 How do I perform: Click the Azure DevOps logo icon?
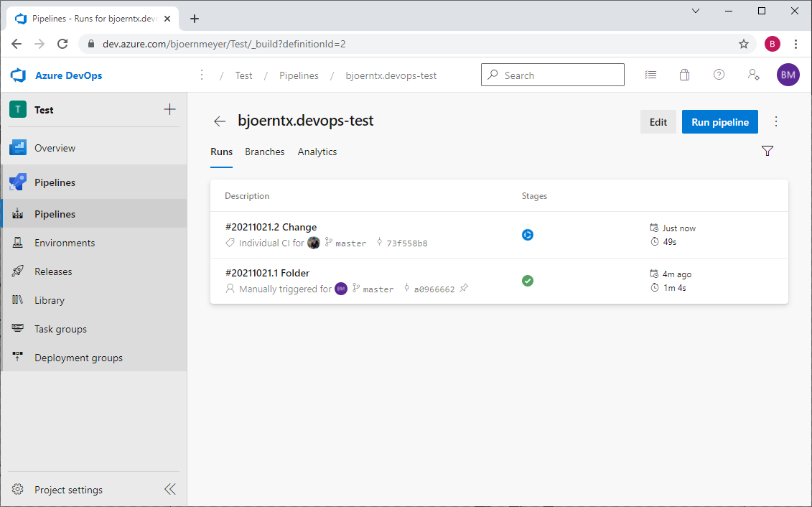18,75
